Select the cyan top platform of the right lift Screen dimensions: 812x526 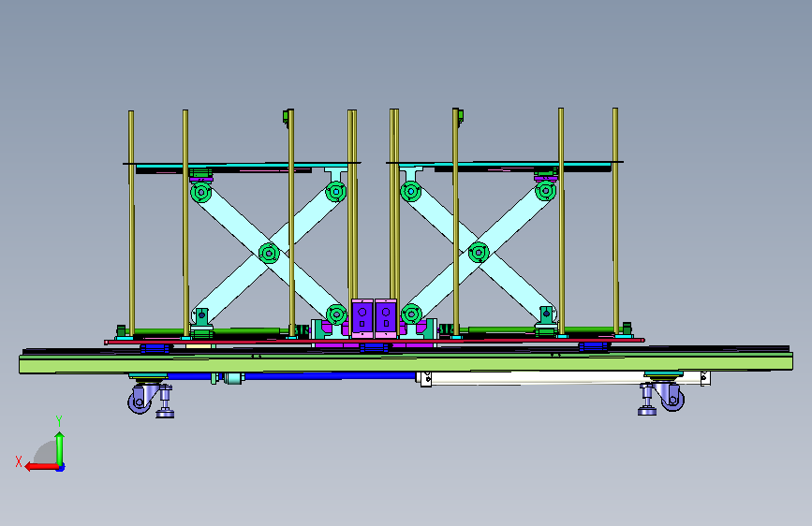tap(506, 165)
